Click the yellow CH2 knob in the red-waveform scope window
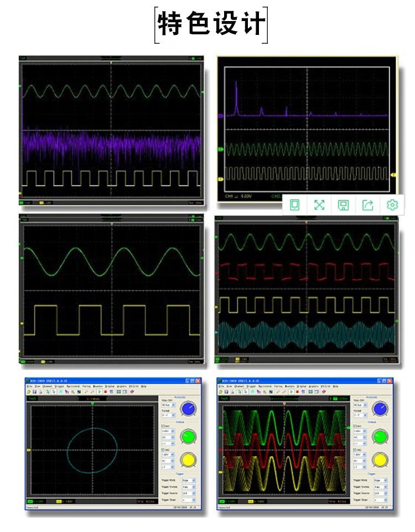 coord(380,459)
